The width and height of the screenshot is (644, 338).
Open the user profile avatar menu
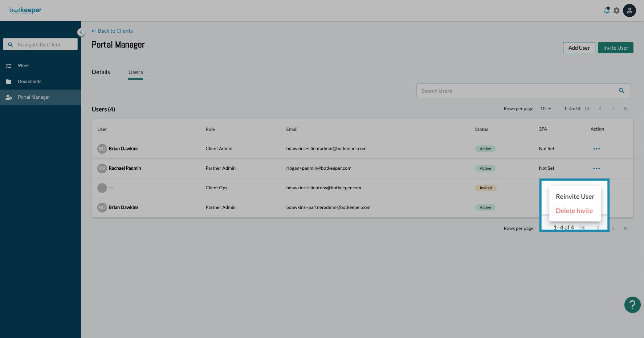click(x=629, y=11)
